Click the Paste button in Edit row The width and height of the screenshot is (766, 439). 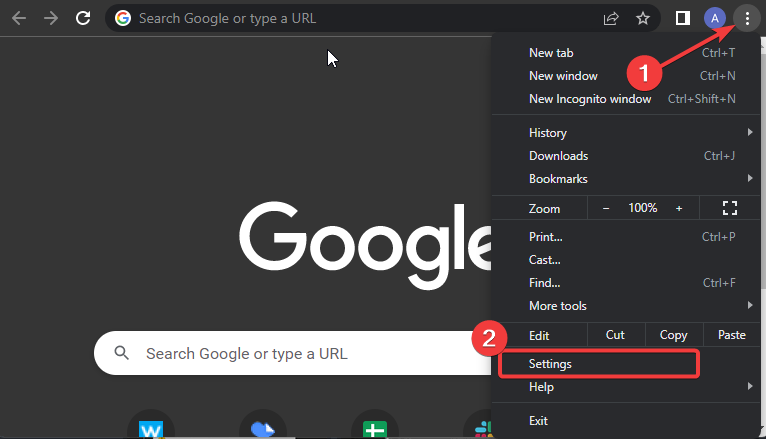pyautogui.click(x=732, y=335)
